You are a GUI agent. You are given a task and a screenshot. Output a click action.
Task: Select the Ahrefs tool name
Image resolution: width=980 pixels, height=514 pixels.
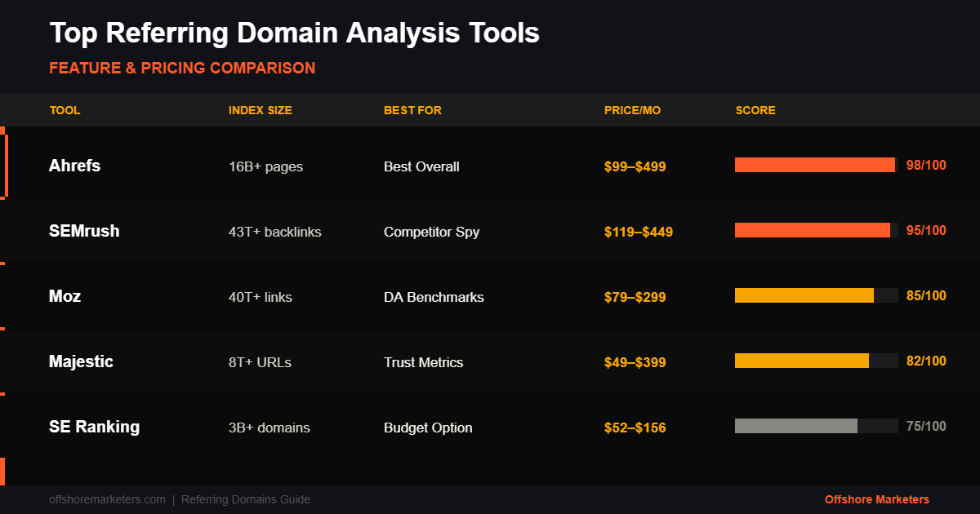click(74, 166)
